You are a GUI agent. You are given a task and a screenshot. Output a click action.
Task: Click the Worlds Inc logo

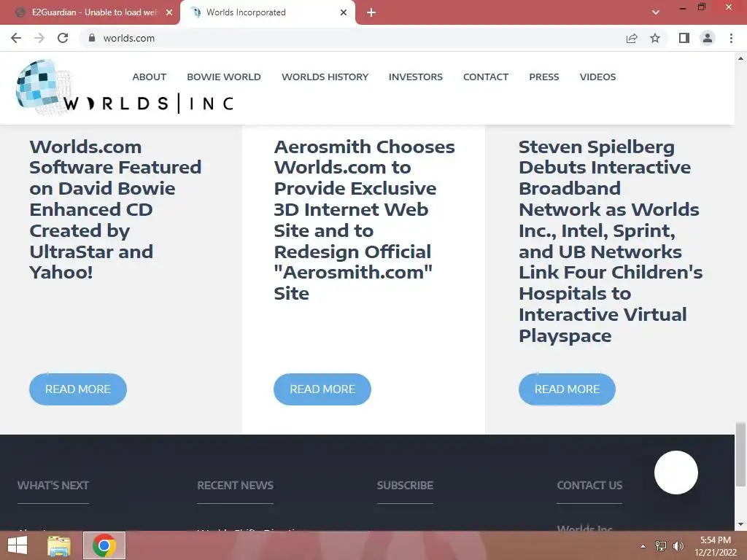click(125, 87)
